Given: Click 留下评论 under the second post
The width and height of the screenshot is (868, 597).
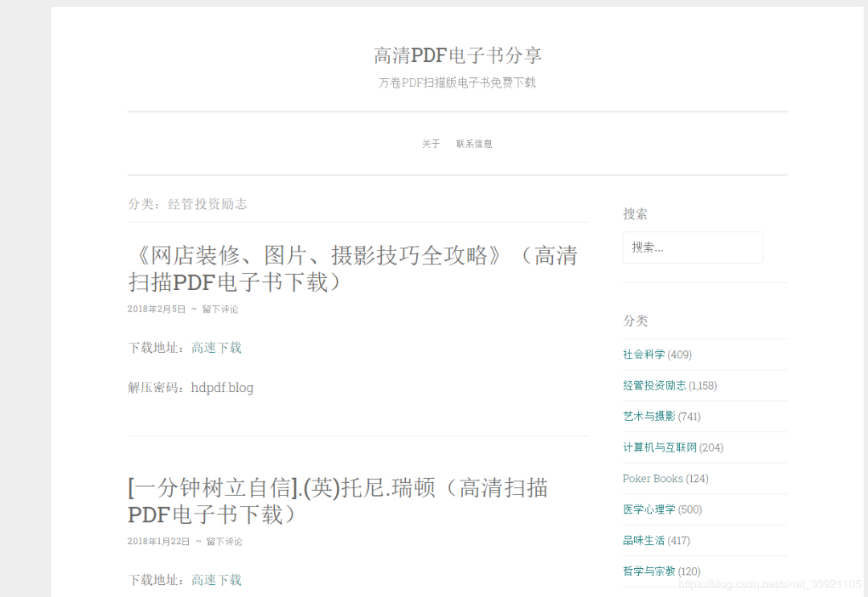Looking at the screenshot, I should 224,542.
